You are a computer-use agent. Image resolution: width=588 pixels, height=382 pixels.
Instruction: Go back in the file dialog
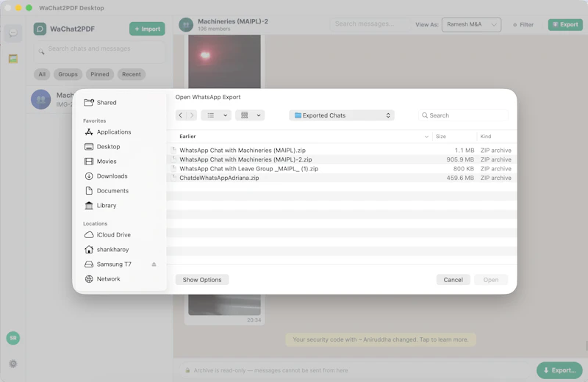[x=181, y=115]
